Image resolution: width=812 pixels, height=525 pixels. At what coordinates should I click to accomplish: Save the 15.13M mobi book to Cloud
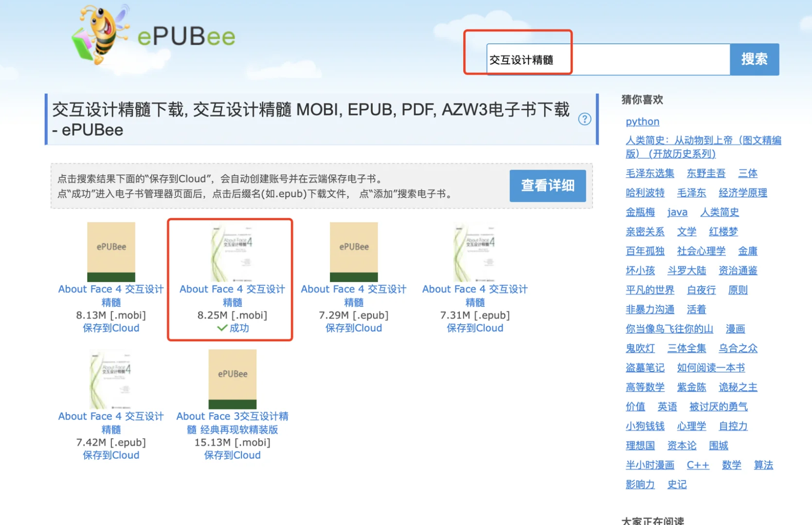233,455
